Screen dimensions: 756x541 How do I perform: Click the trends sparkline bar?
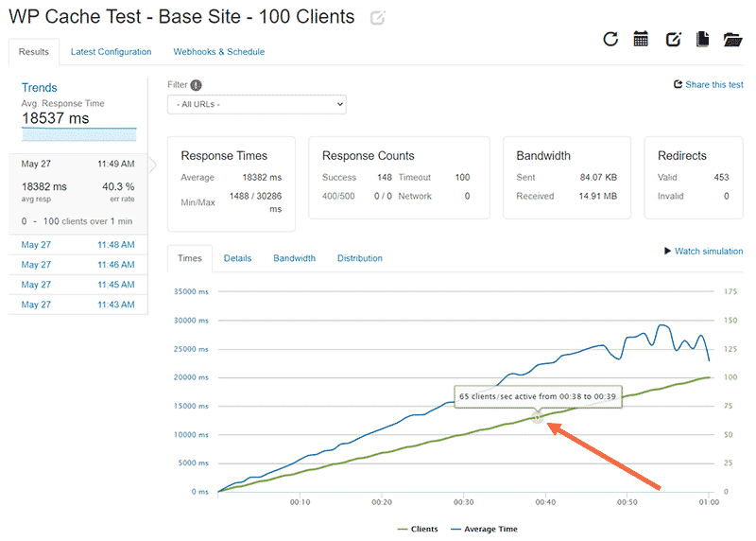(x=79, y=134)
